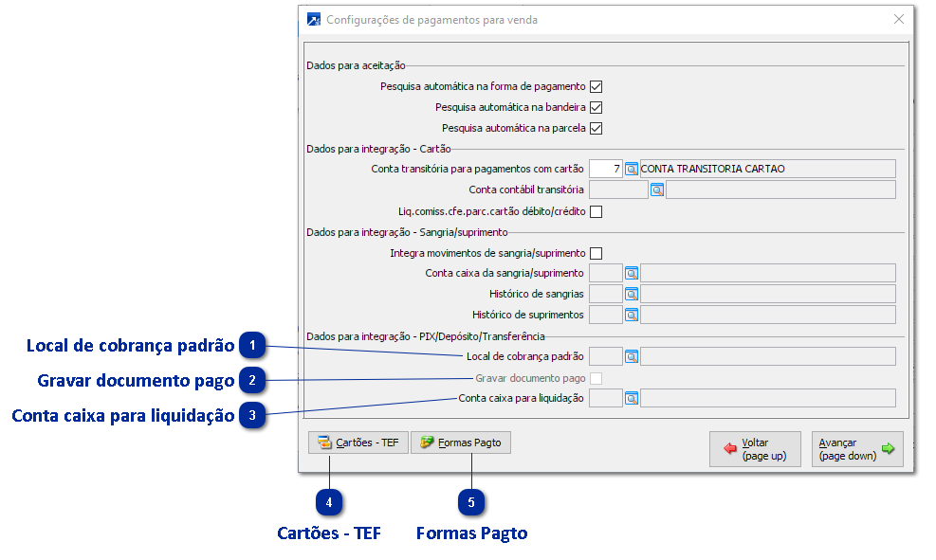
Task: Click Voltar (page up) button
Action: tap(755, 450)
